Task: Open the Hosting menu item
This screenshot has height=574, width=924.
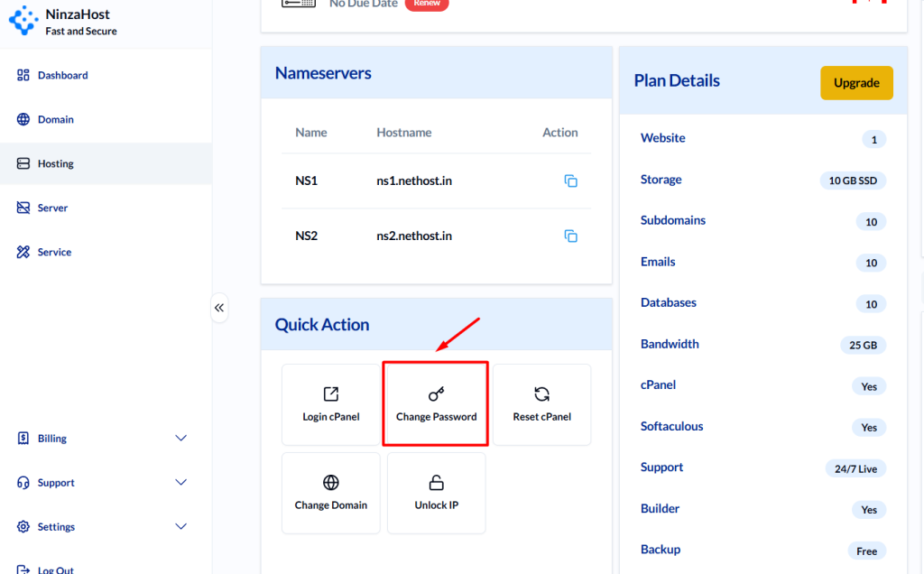Action: click(106, 163)
